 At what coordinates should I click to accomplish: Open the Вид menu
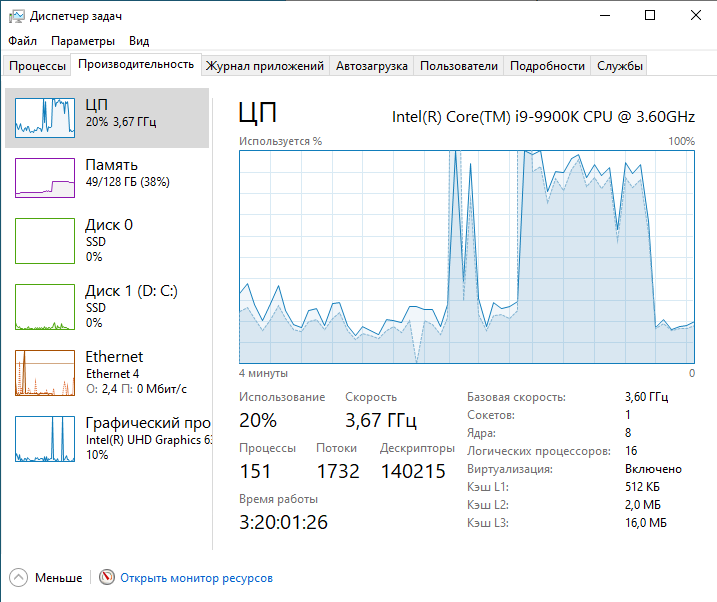(x=139, y=41)
